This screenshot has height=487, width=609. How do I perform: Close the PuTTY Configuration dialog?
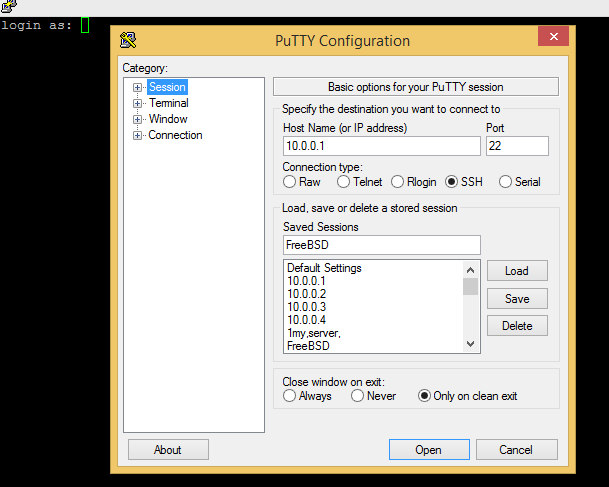(553, 36)
